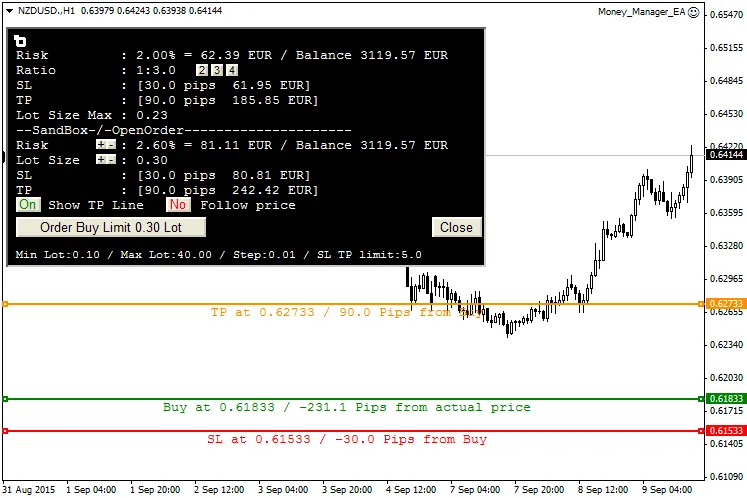This screenshot has width=747, height=498.
Task: Click the green 0.61833 price tag
Action: (x=725, y=399)
